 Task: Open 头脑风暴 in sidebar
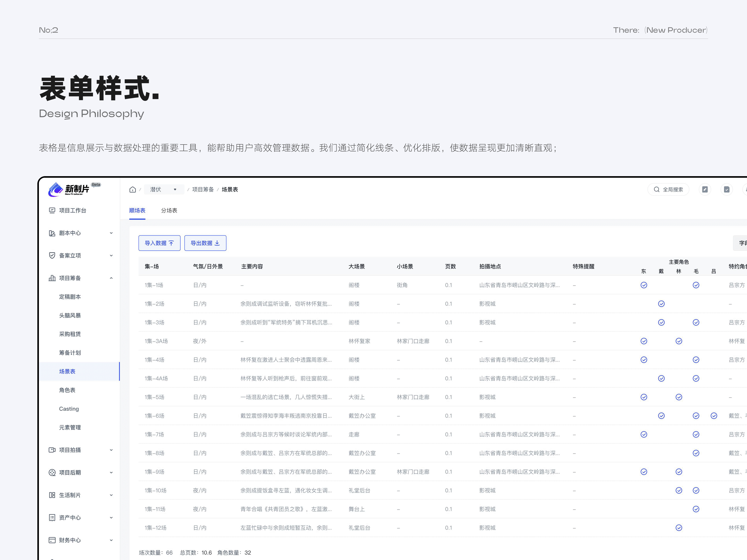point(70,315)
